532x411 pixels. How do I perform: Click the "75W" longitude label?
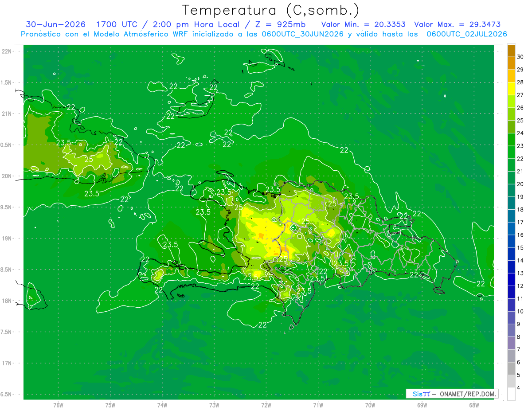tap(110, 405)
